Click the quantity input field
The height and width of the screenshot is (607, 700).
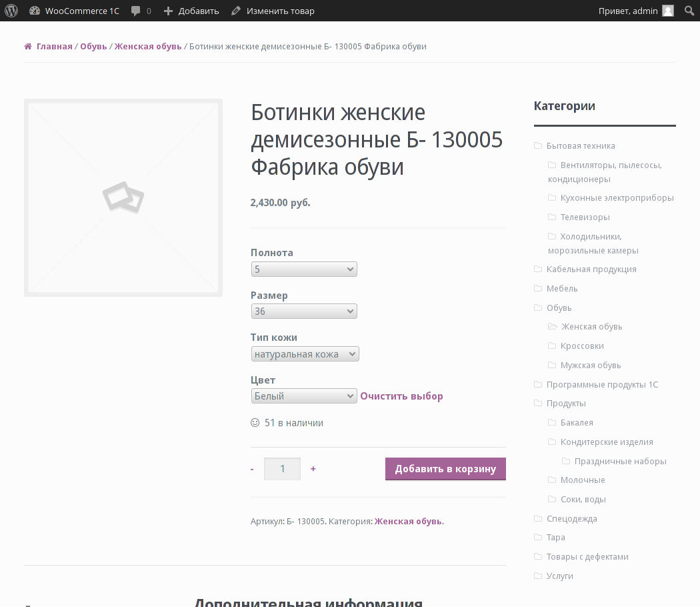point(282,469)
